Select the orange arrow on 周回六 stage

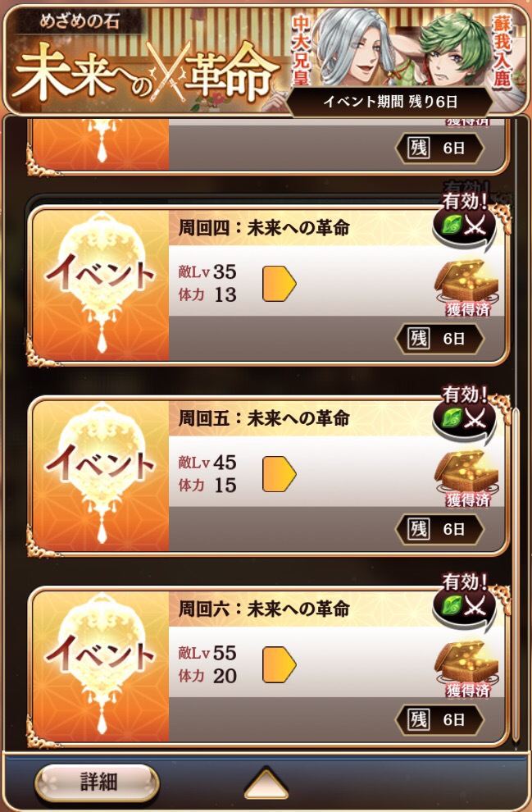coord(279,664)
